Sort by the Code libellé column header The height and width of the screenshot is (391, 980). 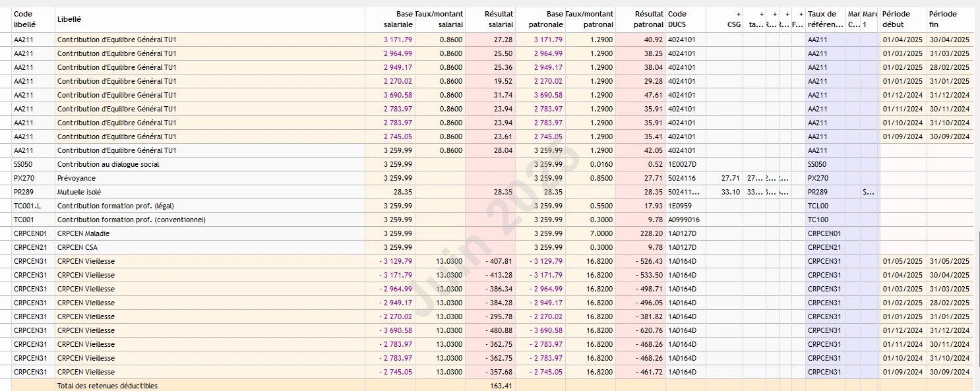[33, 19]
